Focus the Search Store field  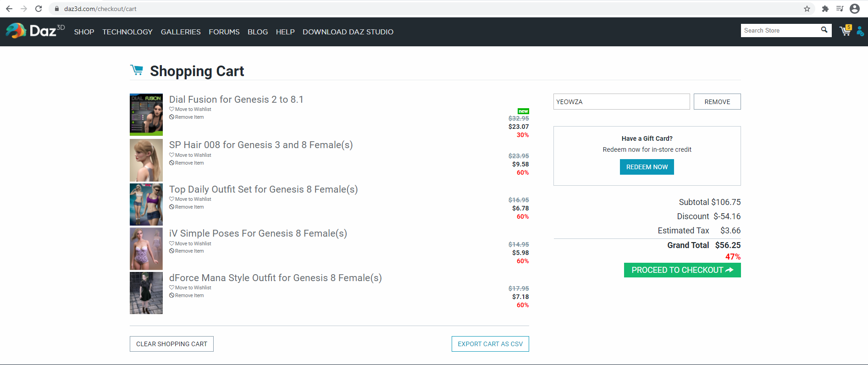click(x=780, y=31)
